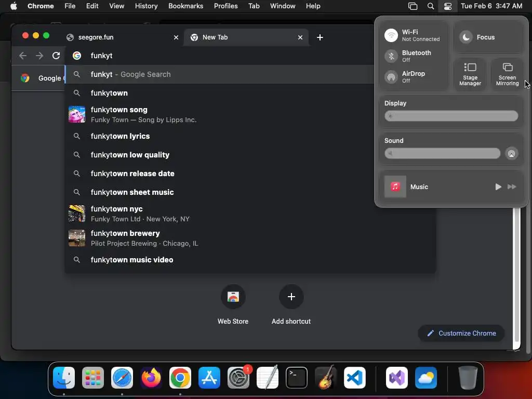Adjust the Sound volume slider
The height and width of the screenshot is (399, 532).
coord(442,153)
